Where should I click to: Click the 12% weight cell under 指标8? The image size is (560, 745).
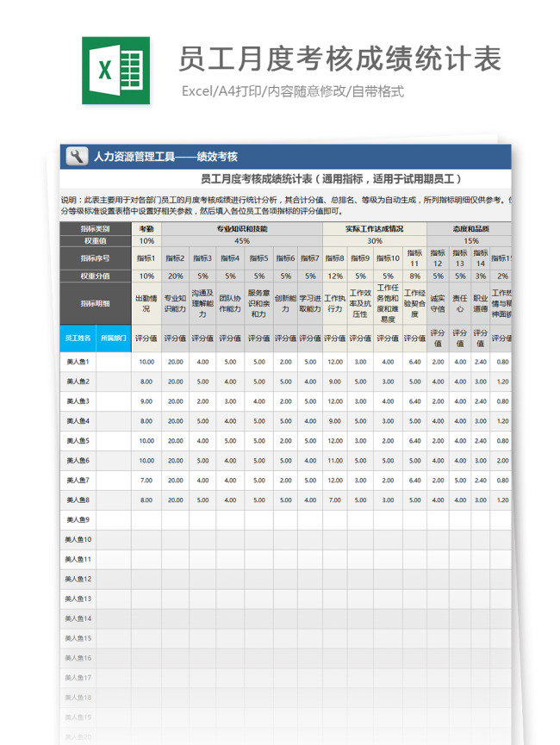334,276
